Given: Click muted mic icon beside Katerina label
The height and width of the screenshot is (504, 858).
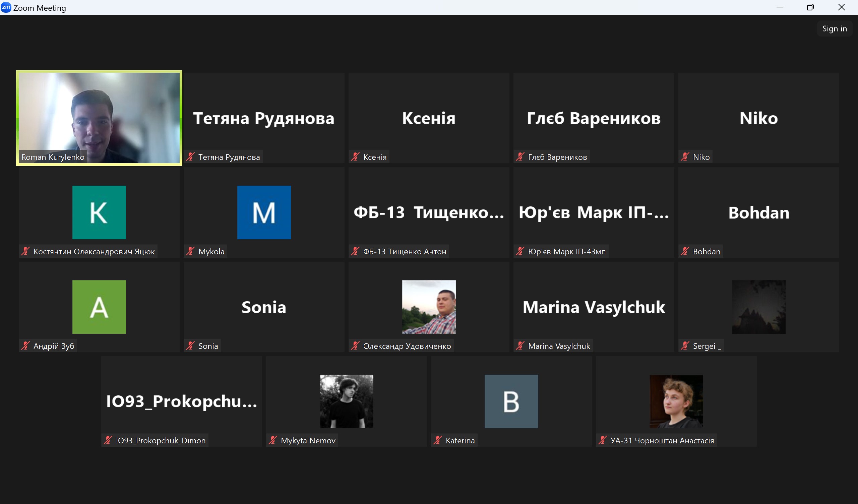Looking at the screenshot, I should tap(437, 440).
